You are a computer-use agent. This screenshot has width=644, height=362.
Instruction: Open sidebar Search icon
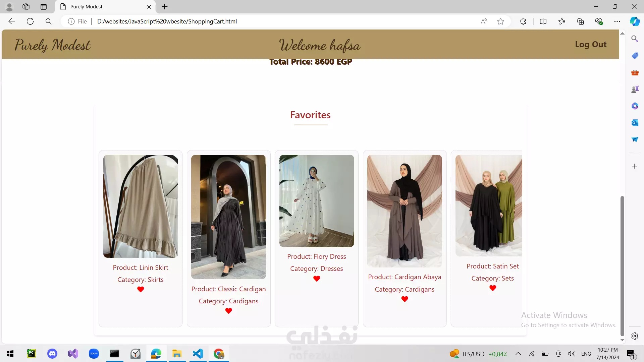pos(635,39)
